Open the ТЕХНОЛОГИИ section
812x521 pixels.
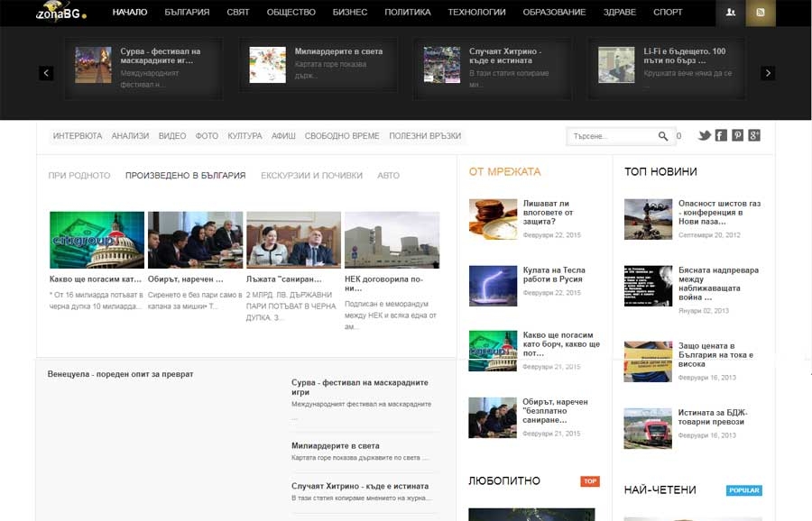(x=477, y=12)
